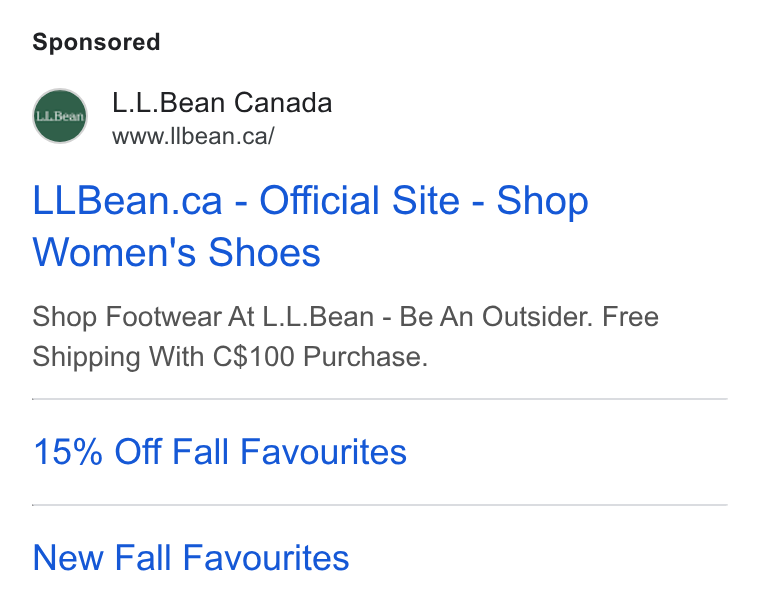Click the www.llbean.ca/ display URL
Screen dimensions: 760x610
193,136
